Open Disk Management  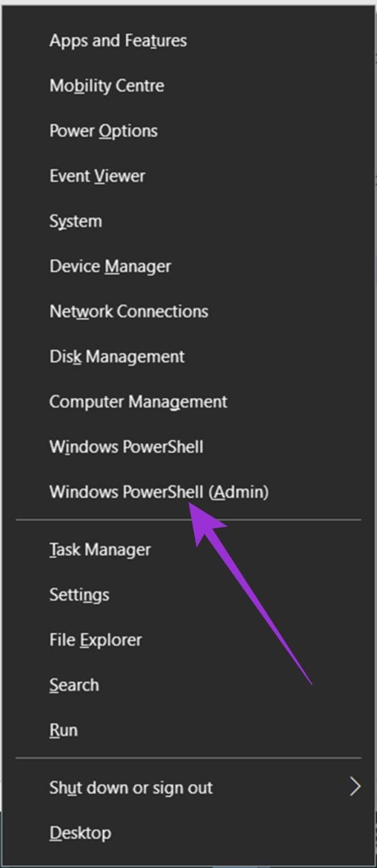pos(117,357)
